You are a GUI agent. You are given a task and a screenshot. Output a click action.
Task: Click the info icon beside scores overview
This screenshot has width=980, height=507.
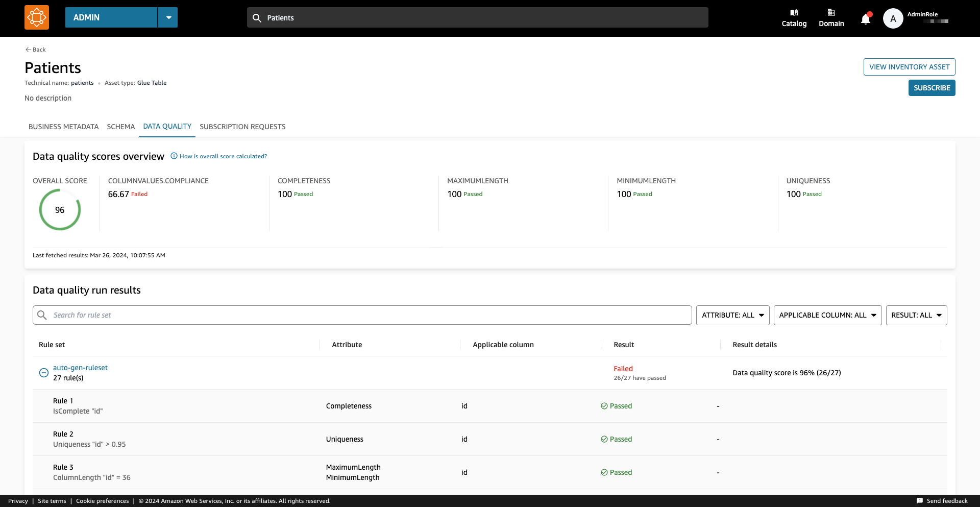point(174,156)
